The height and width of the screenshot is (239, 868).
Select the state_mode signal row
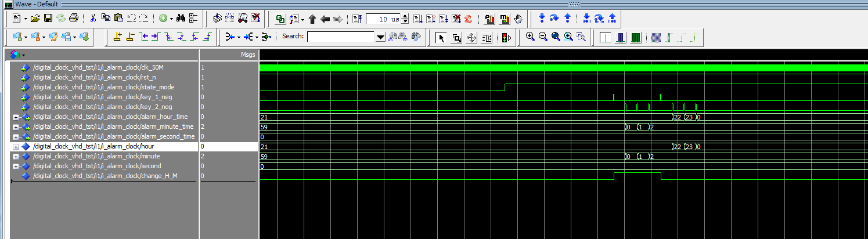click(x=103, y=87)
